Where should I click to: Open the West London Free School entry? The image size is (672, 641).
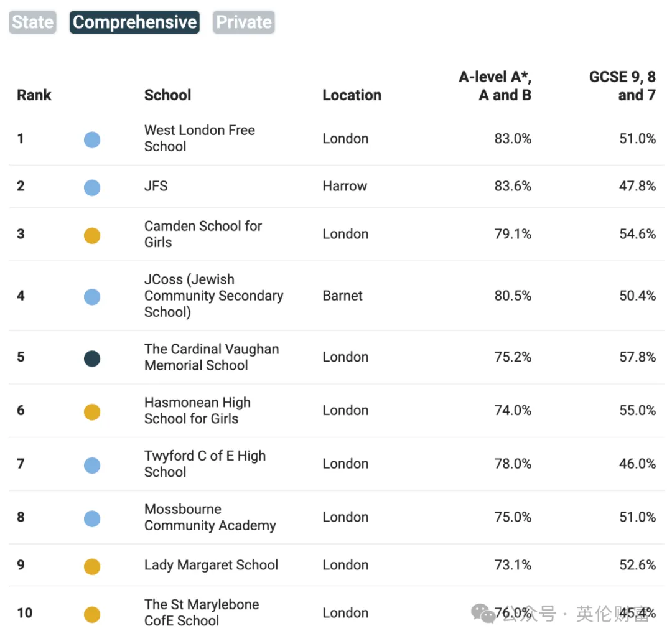tap(200, 138)
